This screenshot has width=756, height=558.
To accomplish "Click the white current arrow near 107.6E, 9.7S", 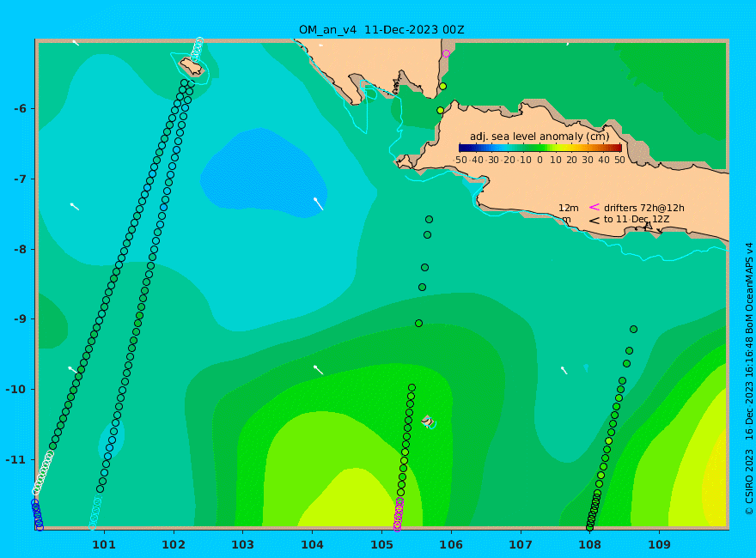I will tap(564, 370).
